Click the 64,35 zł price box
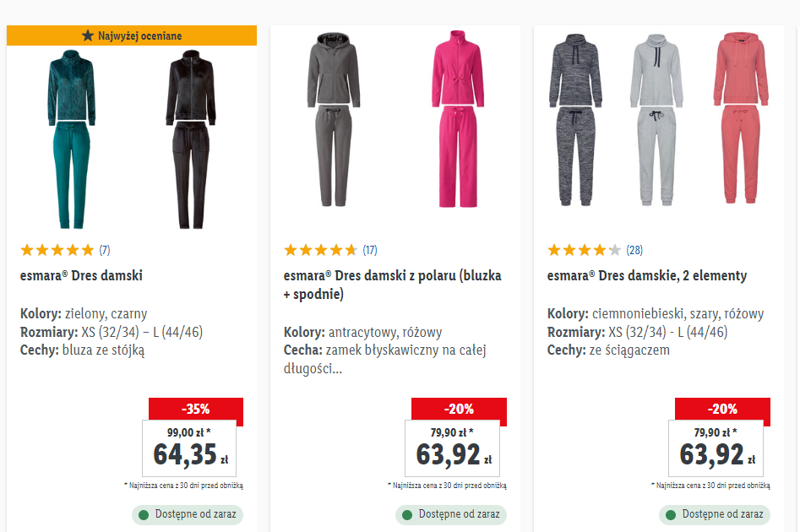Viewport: 800px width, 532px height. [x=189, y=448]
